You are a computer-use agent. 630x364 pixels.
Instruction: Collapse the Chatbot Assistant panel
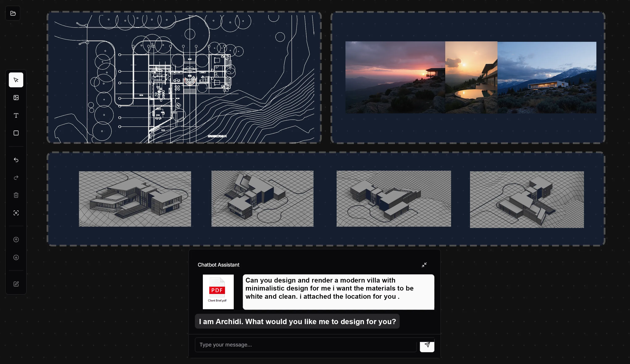point(424,265)
